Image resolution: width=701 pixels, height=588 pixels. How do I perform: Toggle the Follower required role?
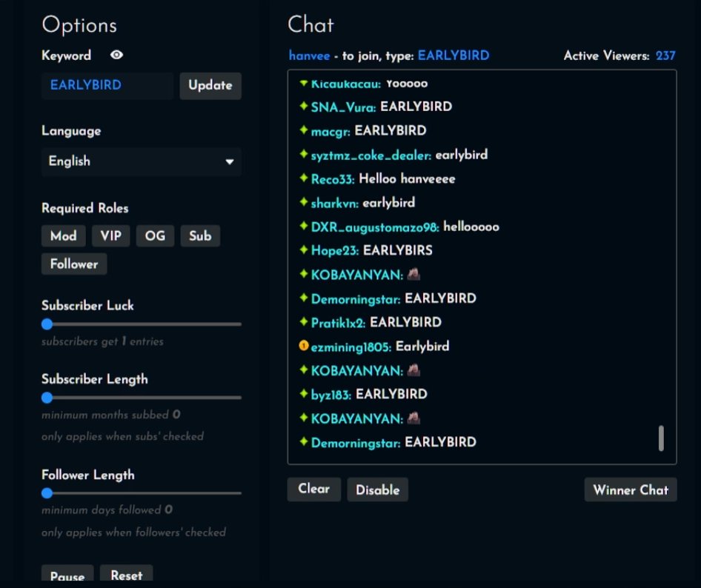click(x=74, y=264)
